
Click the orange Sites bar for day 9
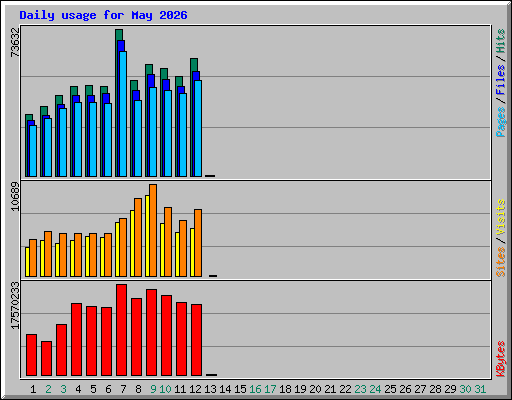pos(153,230)
